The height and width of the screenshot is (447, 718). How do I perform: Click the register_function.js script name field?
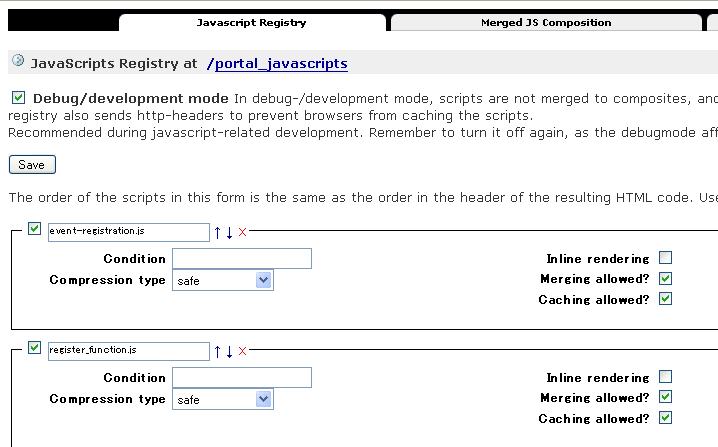(x=129, y=351)
